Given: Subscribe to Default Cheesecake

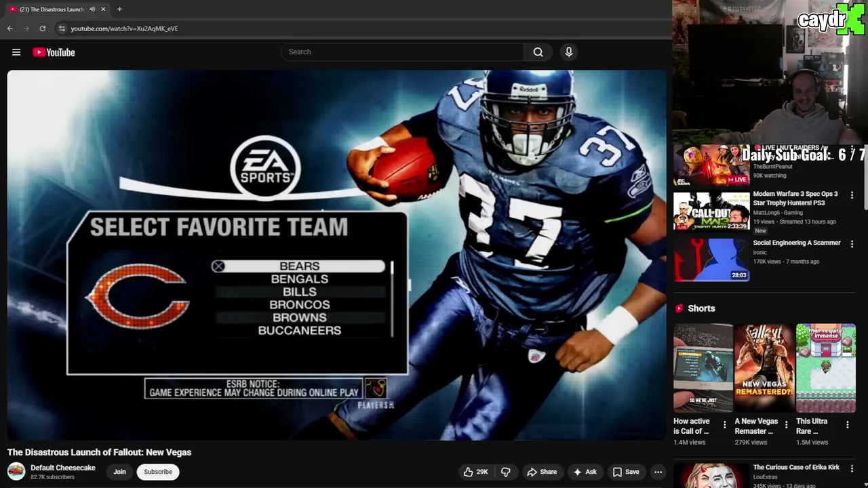Looking at the screenshot, I should coord(158,472).
